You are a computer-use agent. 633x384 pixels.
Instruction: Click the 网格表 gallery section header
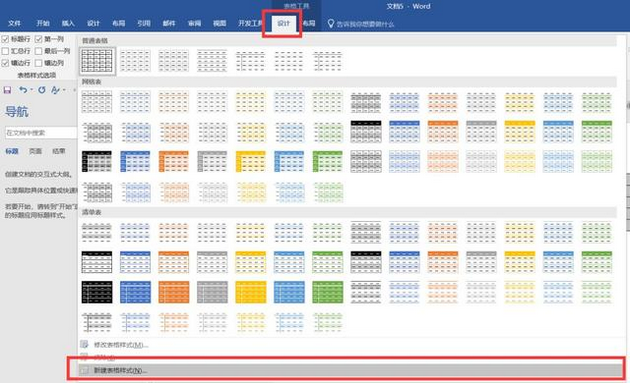[x=92, y=82]
